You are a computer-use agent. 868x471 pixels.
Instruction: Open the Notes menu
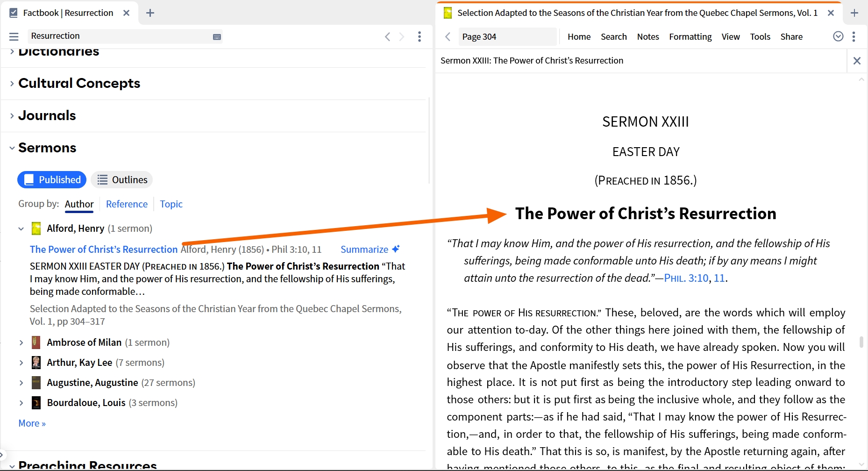point(648,36)
